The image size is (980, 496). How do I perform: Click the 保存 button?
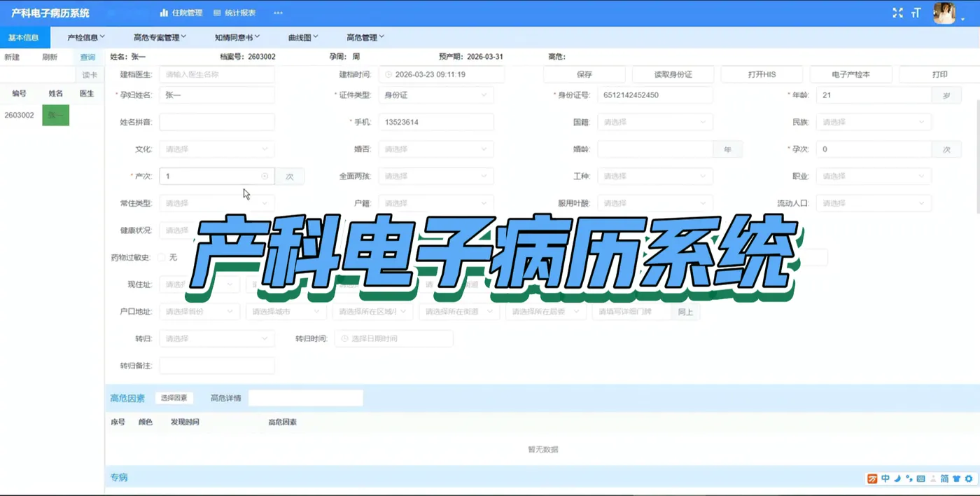(x=584, y=74)
